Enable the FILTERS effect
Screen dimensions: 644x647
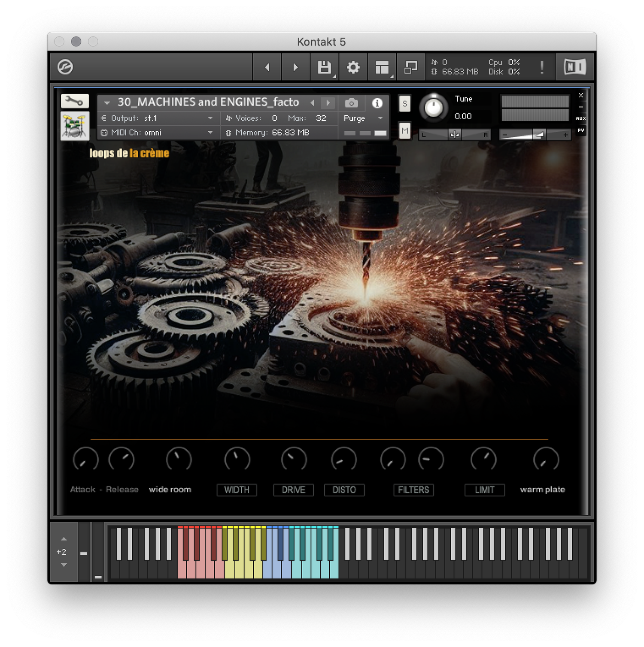coord(413,490)
